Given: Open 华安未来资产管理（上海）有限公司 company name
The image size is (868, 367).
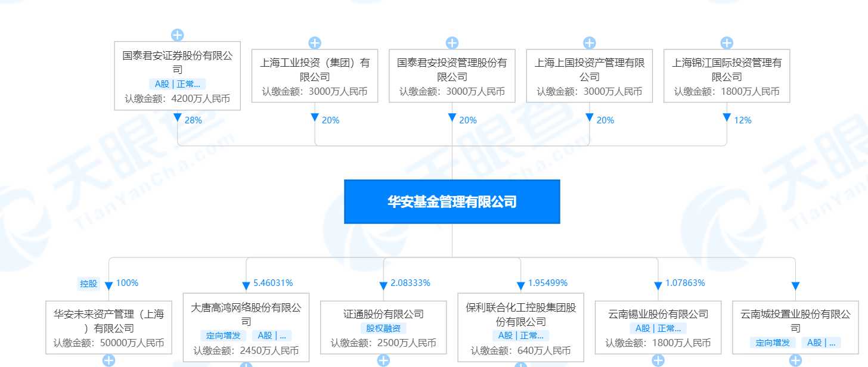Looking at the screenshot, I should point(108,321).
